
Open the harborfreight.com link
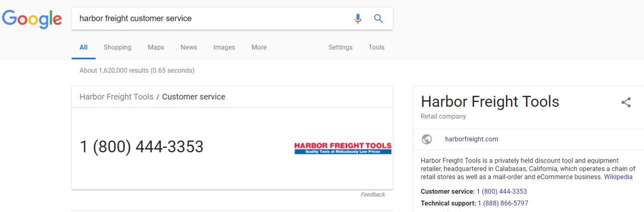(471, 139)
